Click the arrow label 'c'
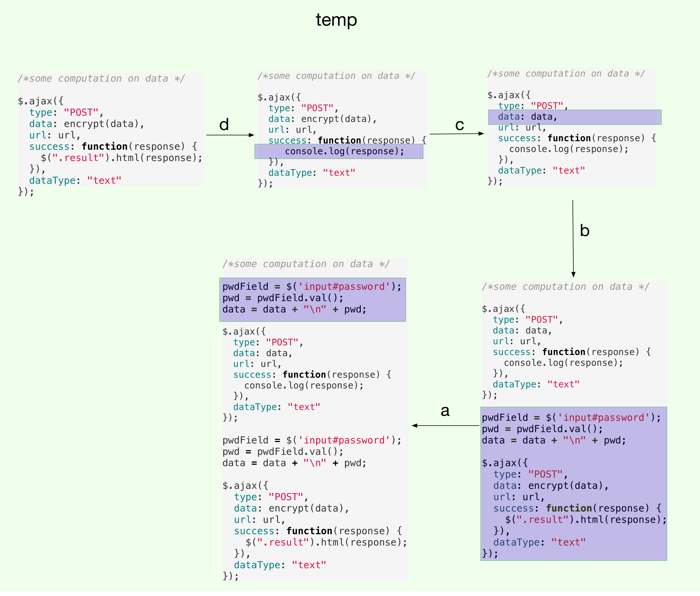Image resolution: width=700 pixels, height=596 pixels. (x=459, y=125)
